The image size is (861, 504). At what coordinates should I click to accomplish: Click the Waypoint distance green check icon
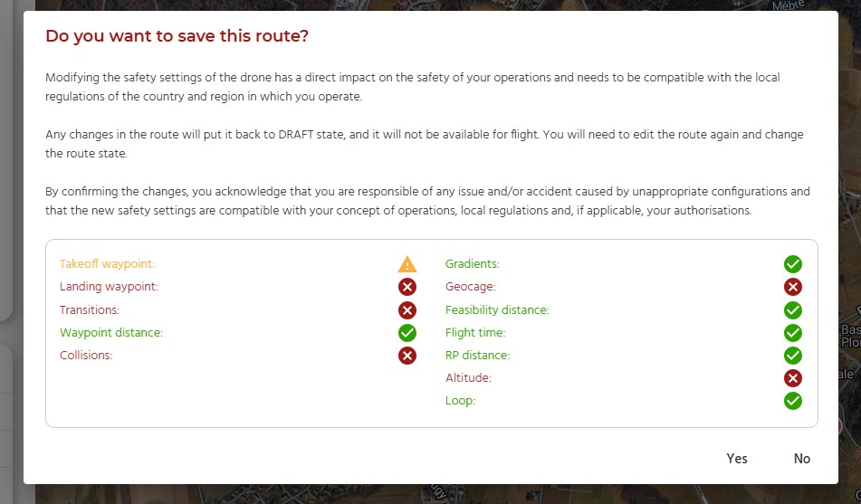(407, 333)
